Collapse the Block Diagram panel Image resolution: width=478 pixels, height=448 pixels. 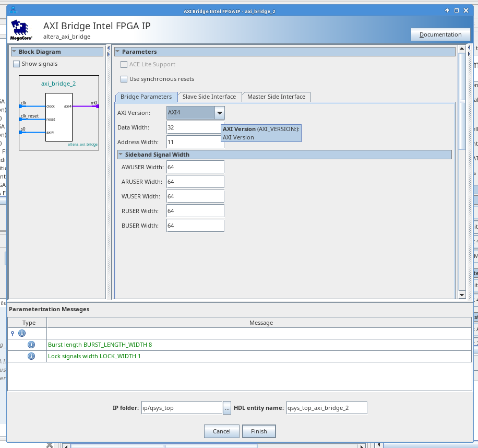click(15, 52)
